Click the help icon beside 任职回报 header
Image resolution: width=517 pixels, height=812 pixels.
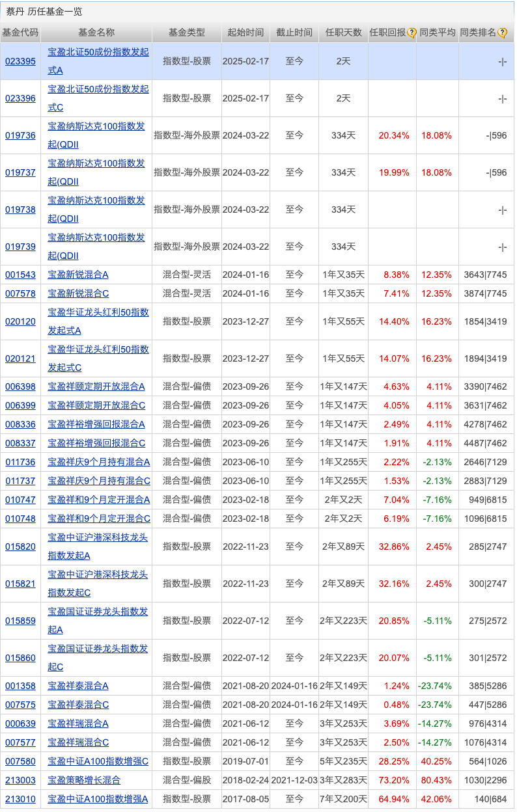412,33
